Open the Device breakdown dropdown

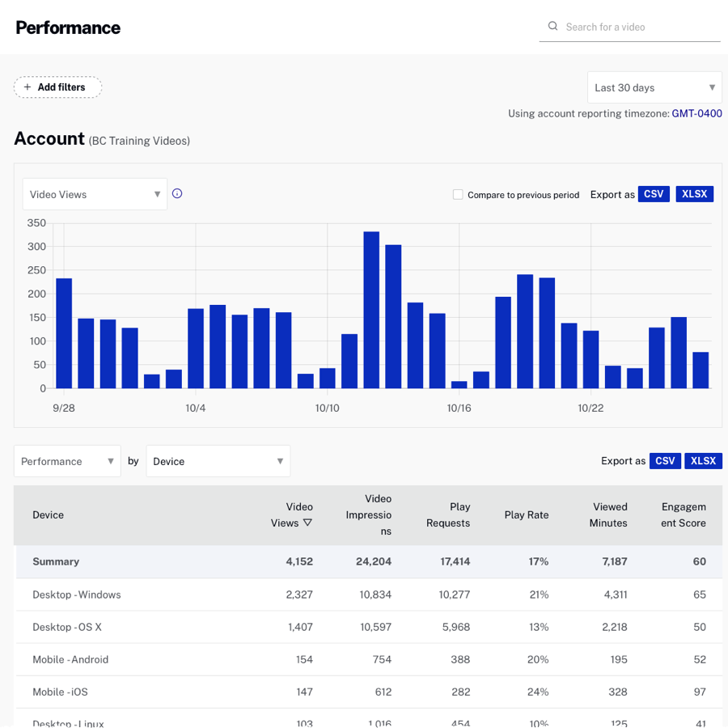point(218,460)
